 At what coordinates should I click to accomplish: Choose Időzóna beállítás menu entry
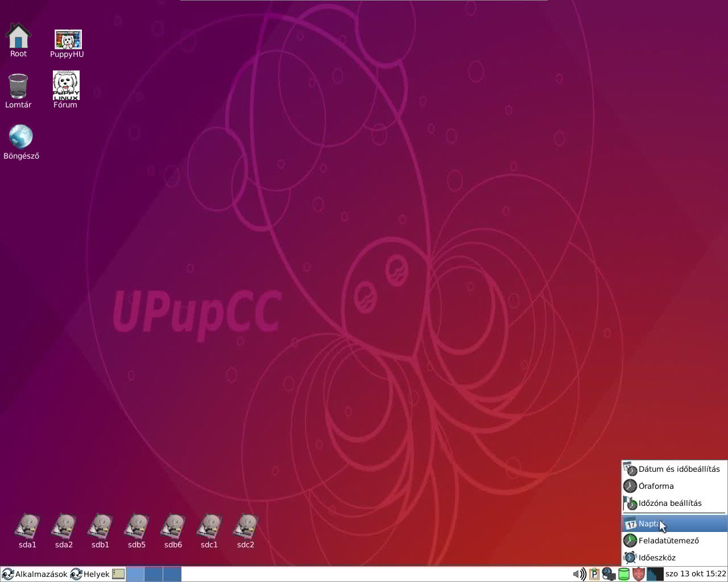(x=674, y=503)
